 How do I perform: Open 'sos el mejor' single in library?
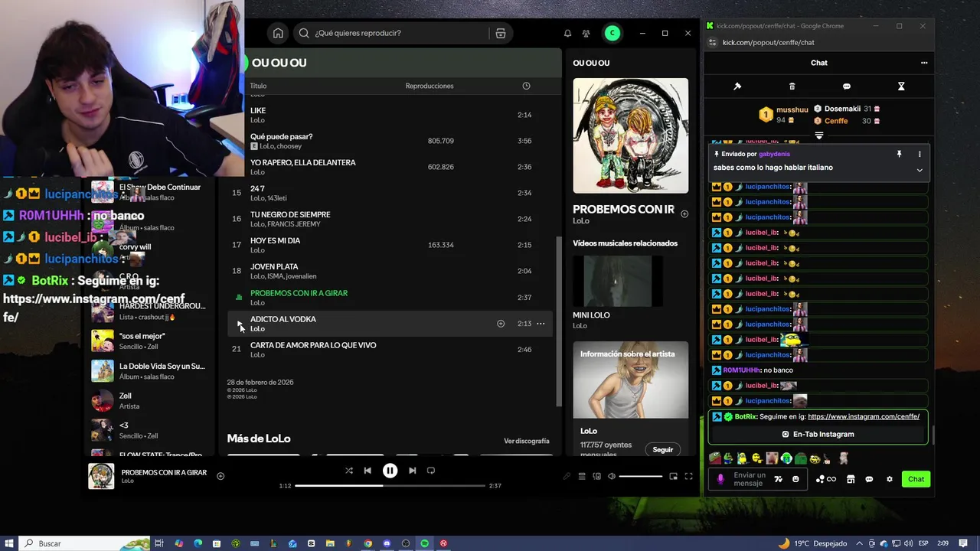point(149,341)
